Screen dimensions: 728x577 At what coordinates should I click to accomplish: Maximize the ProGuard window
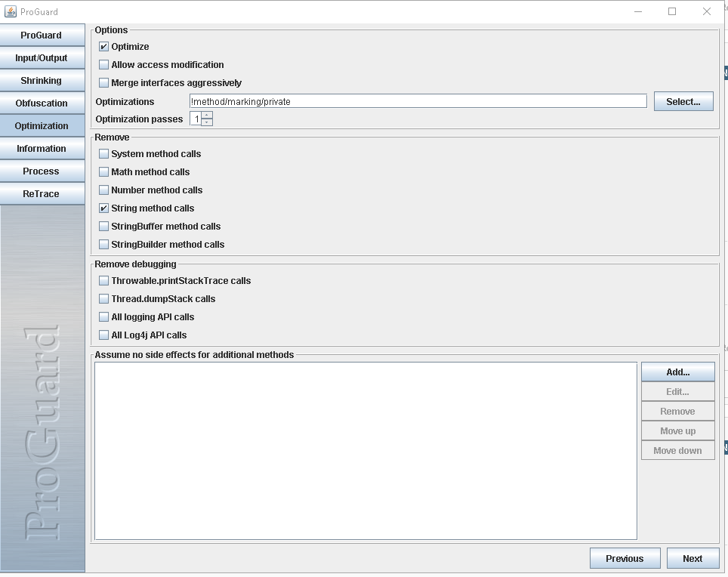(x=672, y=11)
